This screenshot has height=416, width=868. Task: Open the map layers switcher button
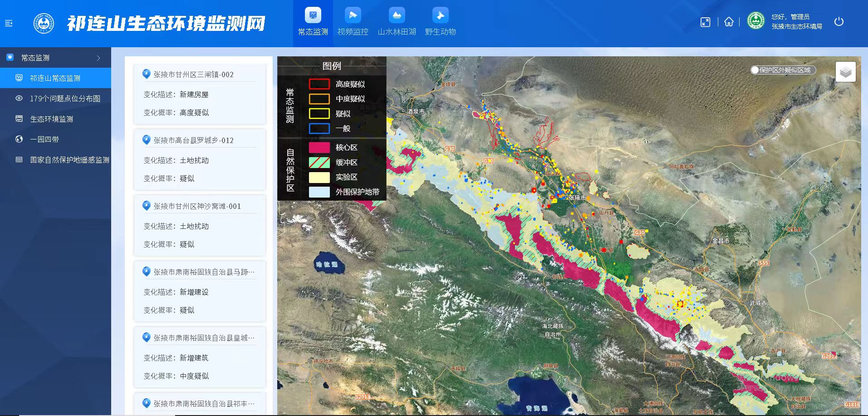[x=846, y=72]
